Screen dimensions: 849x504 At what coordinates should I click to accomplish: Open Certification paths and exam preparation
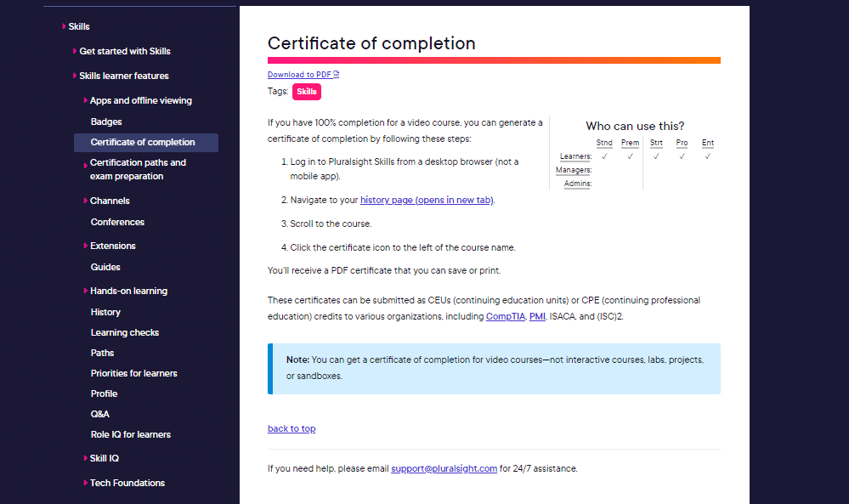138,169
